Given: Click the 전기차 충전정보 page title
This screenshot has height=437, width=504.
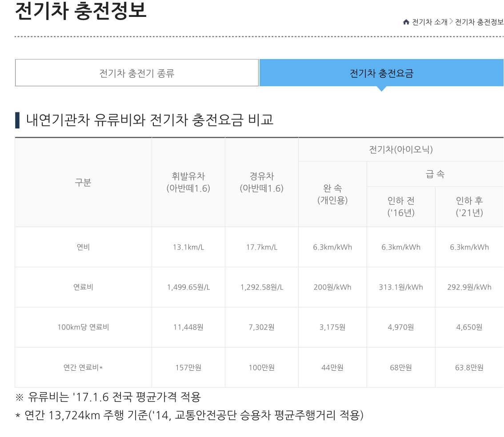Looking at the screenshot, I should coord(81,10).
